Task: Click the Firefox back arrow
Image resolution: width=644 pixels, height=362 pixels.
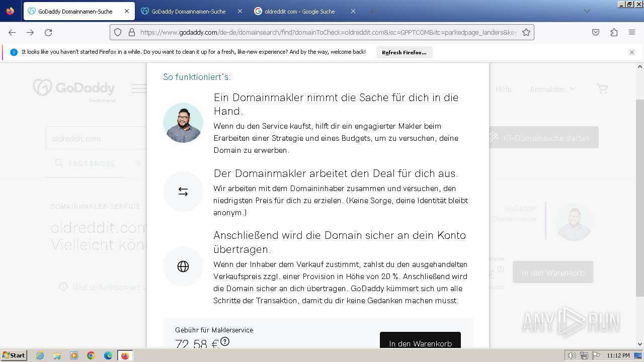Action: pyautogui.click(x=12, y=32)
